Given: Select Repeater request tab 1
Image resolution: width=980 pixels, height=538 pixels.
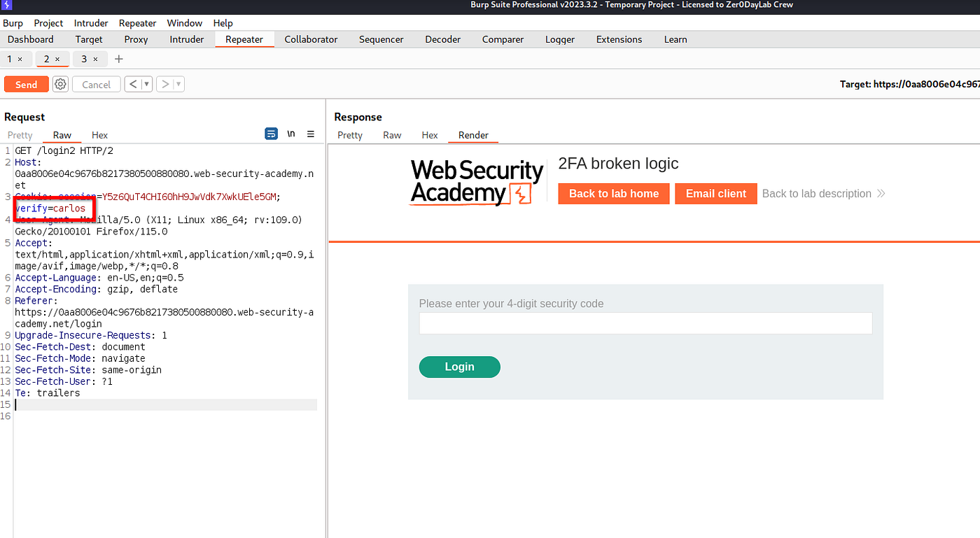Looking at the screenshot, I should pyautogui.click(x=10, y=59).
